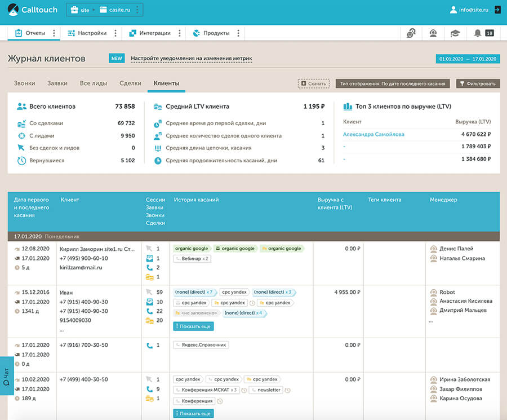Click the graduation cap training icon
The image size is (507, 420).
(454, 33)
